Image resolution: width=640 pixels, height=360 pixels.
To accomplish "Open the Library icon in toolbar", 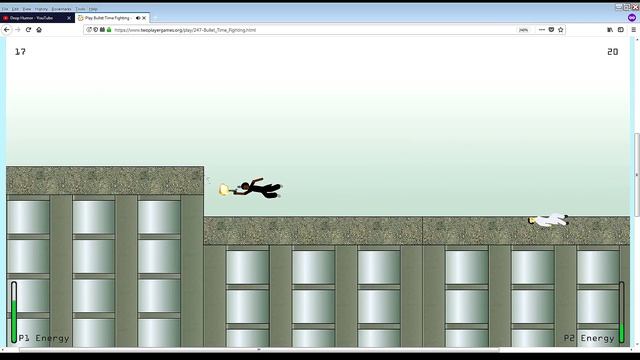I will pyautogui.click(x=610, y=30).
